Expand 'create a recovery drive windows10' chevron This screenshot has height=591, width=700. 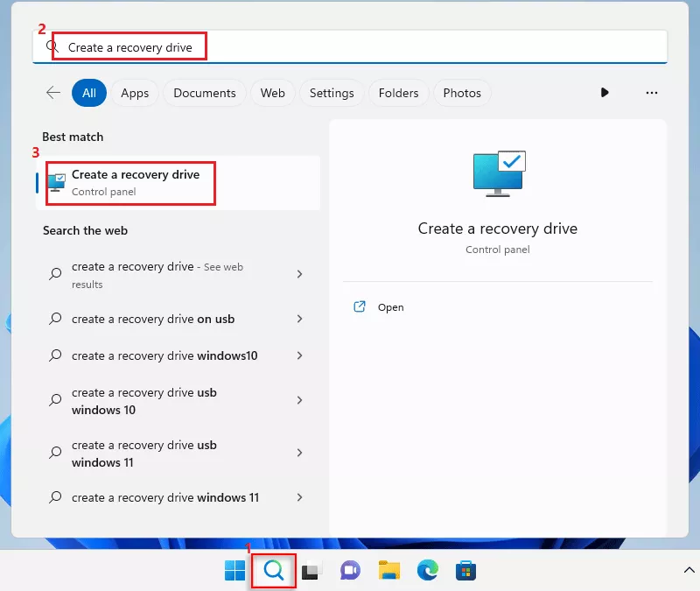click(299, 355)
